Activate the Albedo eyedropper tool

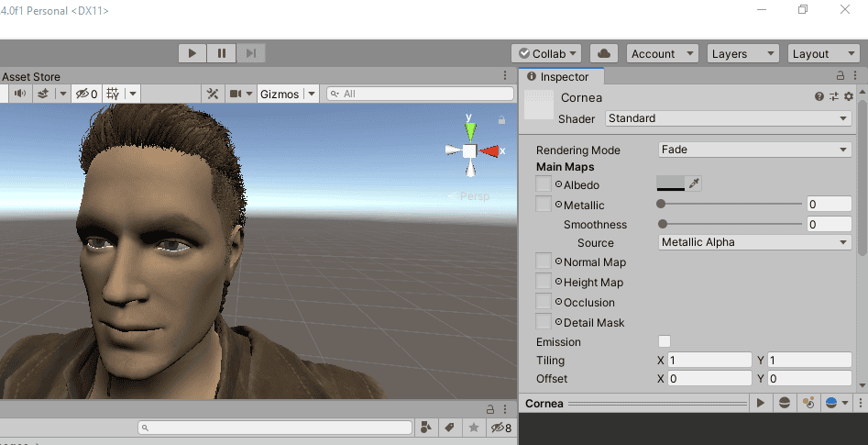tap(694, 184)
